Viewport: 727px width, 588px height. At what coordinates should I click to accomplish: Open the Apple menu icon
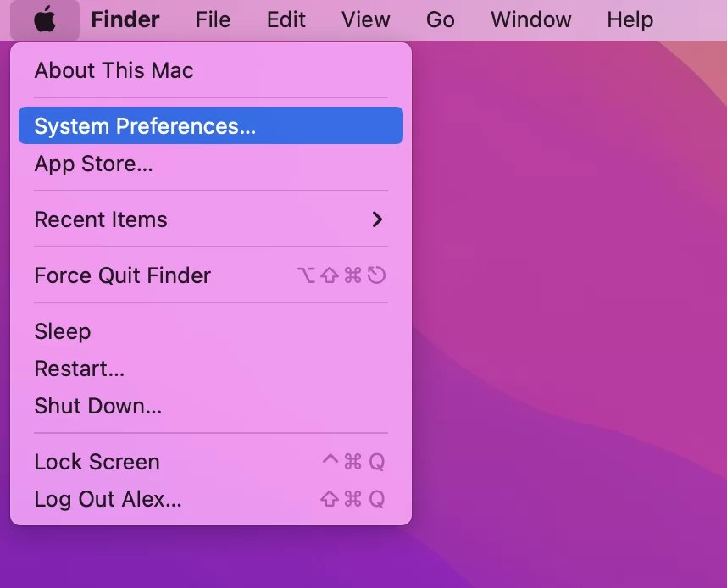click(45, 19)
